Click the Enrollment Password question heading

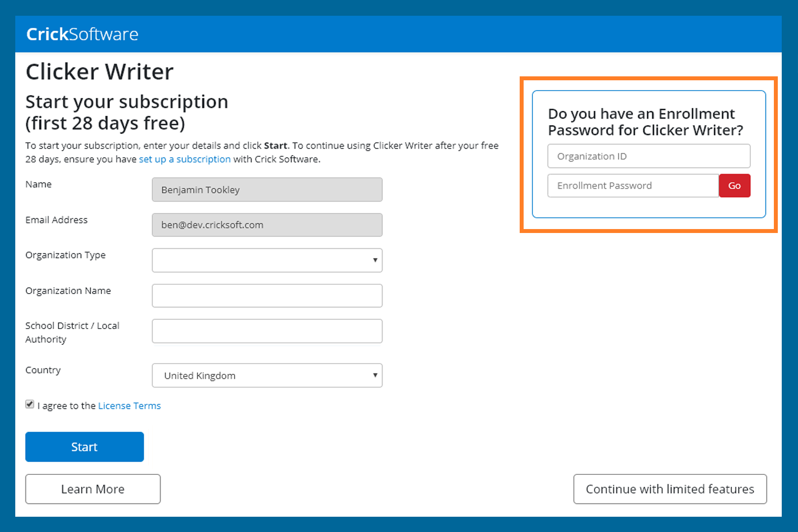645,122
